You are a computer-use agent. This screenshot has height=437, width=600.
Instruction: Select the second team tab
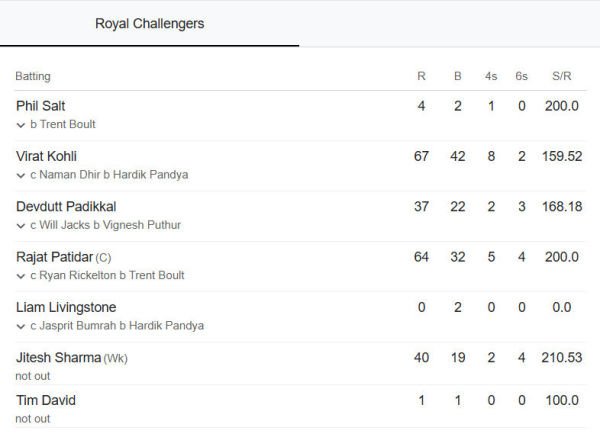pos(450,24)
